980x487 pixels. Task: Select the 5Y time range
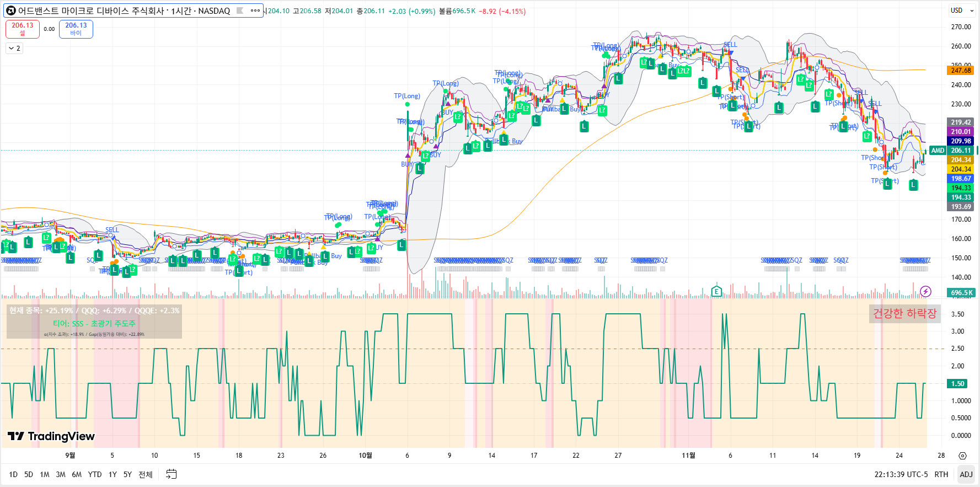point(127,474)
